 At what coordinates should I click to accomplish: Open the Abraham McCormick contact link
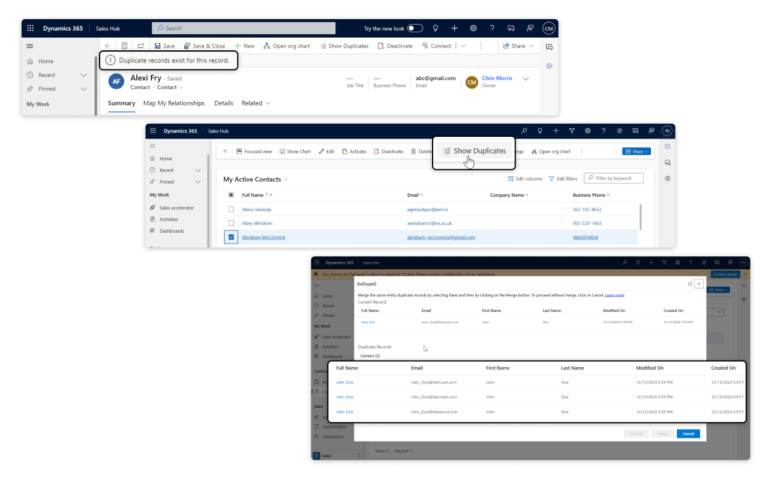[x=264, y=237]
